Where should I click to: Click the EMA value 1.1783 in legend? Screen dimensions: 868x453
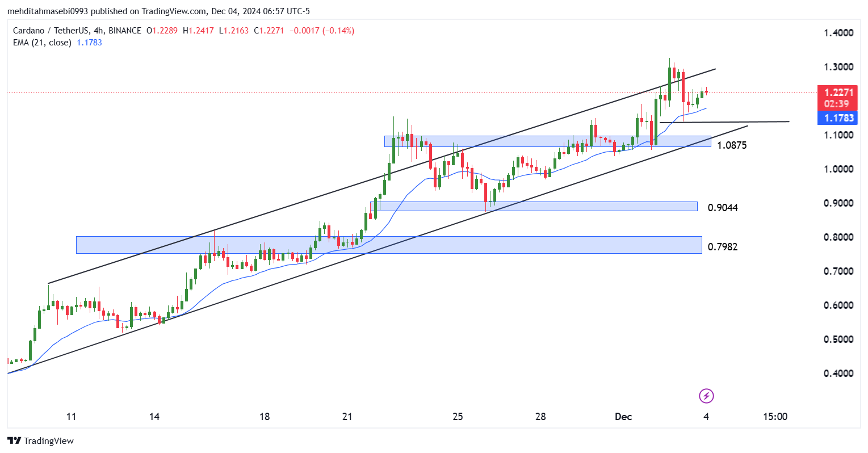[90, 43]
